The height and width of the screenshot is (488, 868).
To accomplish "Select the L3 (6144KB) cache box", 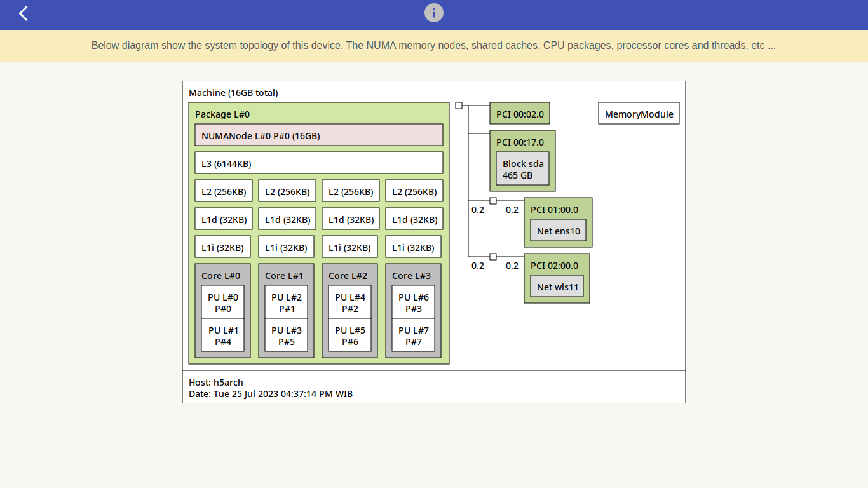I will pyautogui.click(x=318, y=163).
